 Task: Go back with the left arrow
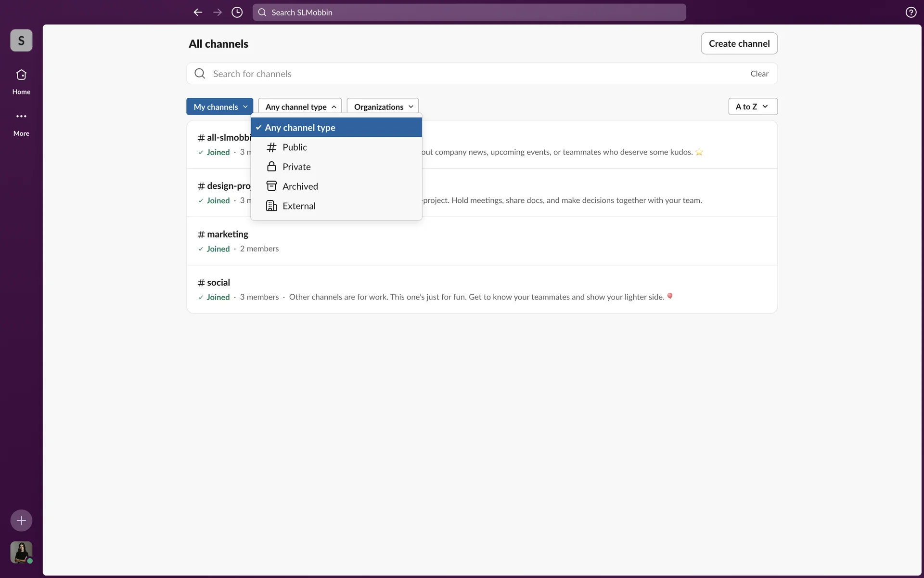click(x=198, y=13)
